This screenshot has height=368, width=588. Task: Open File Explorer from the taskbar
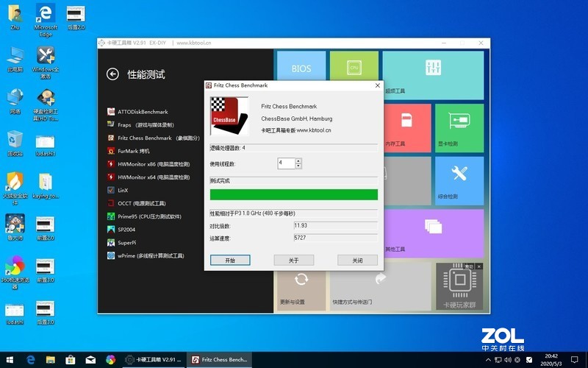click(x=51, y=360)
